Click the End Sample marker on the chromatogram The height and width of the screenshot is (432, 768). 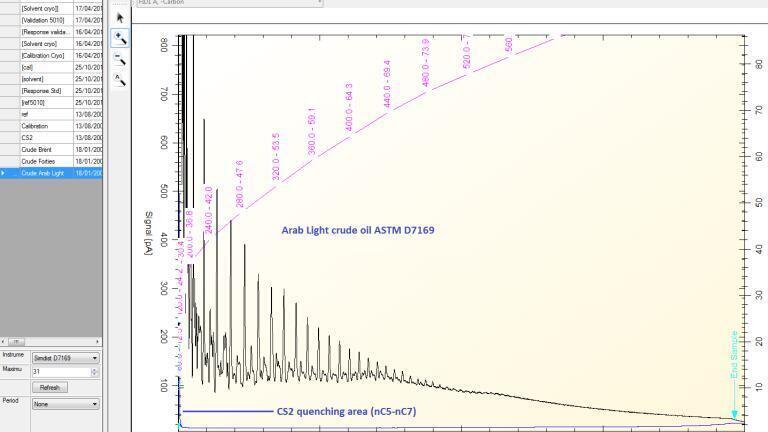(734, 375)
